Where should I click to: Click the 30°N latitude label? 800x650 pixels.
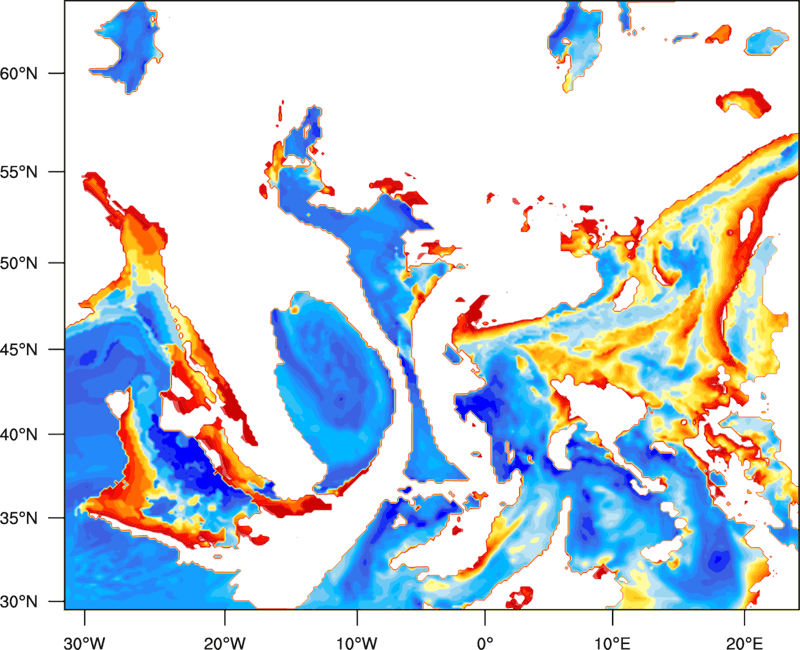pyautogui.click(x=19, y=601)
